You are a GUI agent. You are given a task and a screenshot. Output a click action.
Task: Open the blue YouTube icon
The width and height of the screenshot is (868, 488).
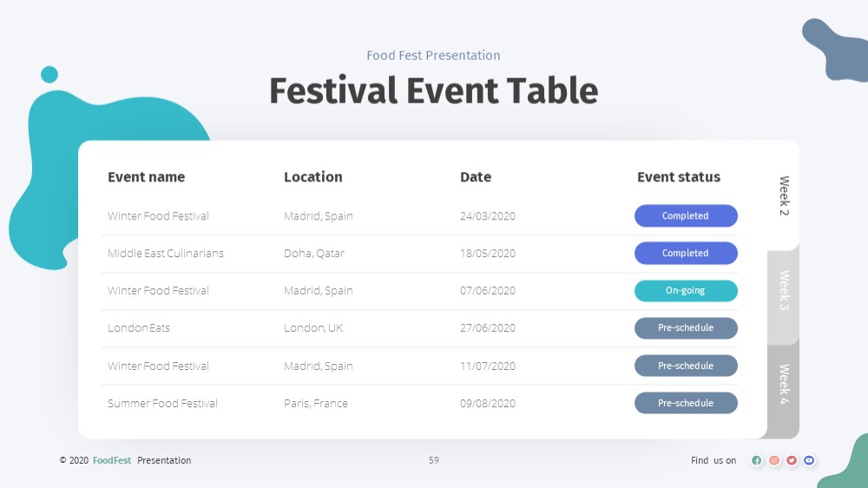pos(809,460)
